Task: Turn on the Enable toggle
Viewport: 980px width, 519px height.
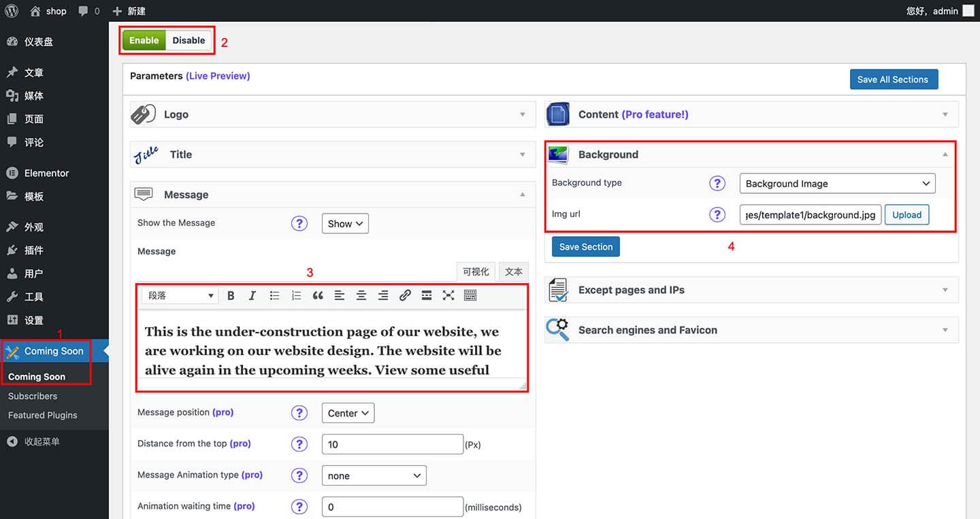Action: tap(144, 40)
